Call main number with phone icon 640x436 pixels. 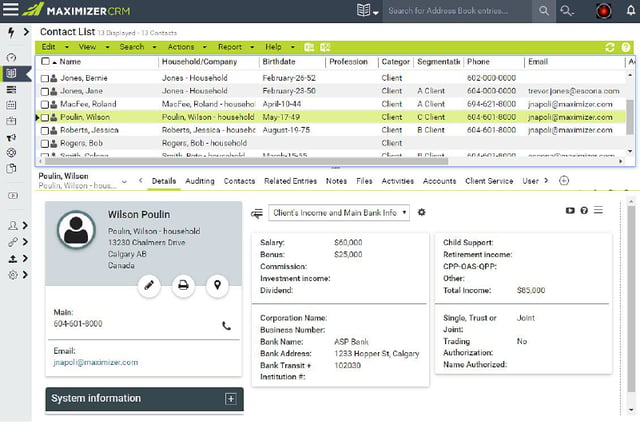[226, 326]
